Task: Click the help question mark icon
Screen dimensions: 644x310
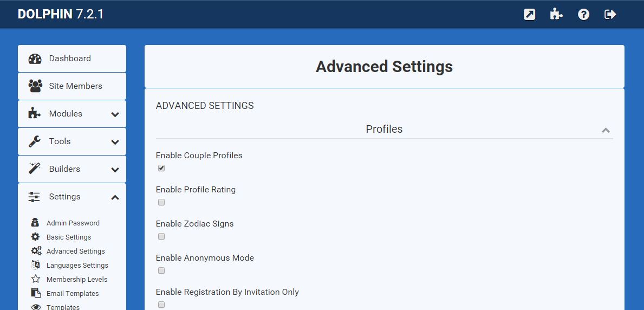Action: click(583, 15)
